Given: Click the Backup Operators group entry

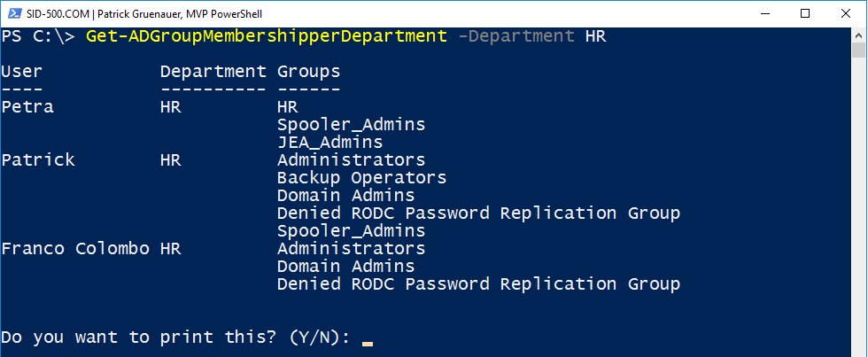Looking at the screenshot, I should (x=361, y=178).
